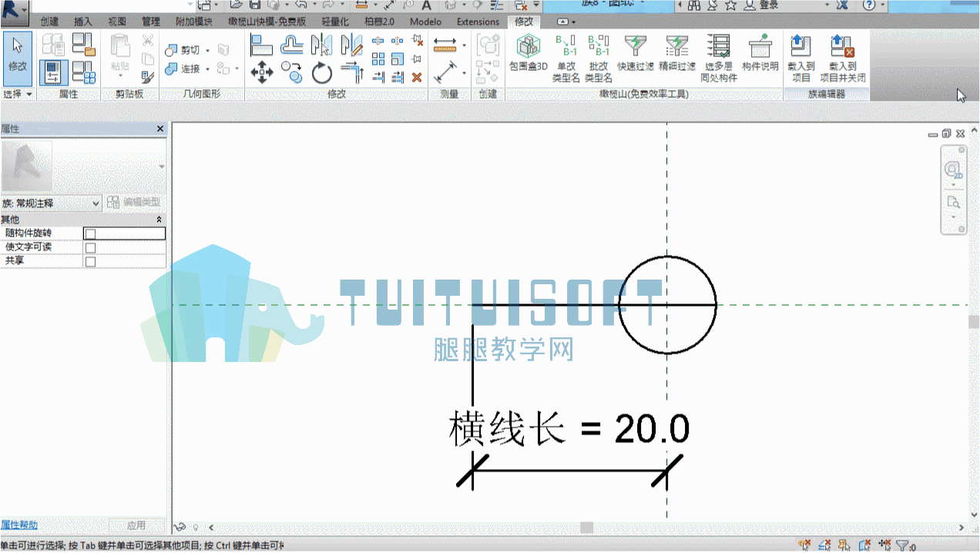Open the 视图 ribbon tab
The image size is (980, 553).
click(117, 22)
